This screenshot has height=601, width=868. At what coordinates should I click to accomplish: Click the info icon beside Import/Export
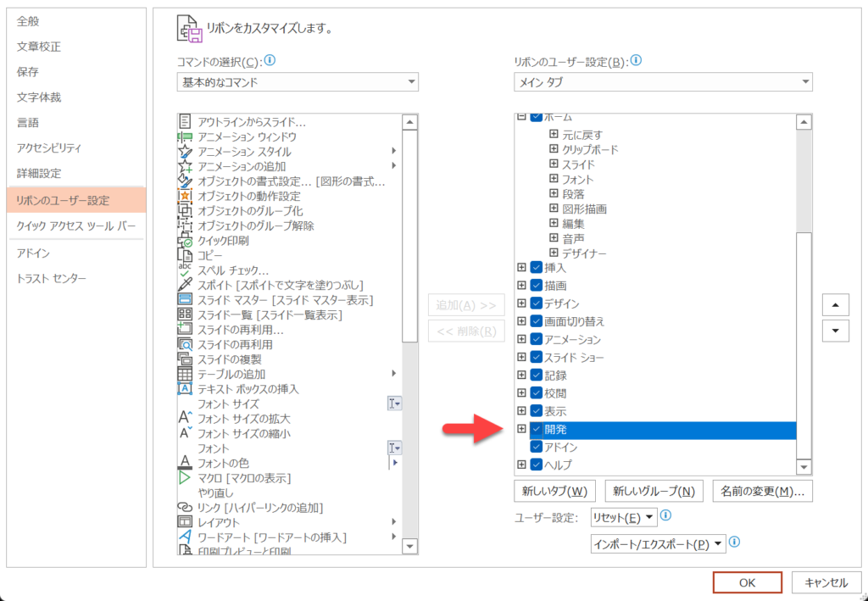pos(735,543)
